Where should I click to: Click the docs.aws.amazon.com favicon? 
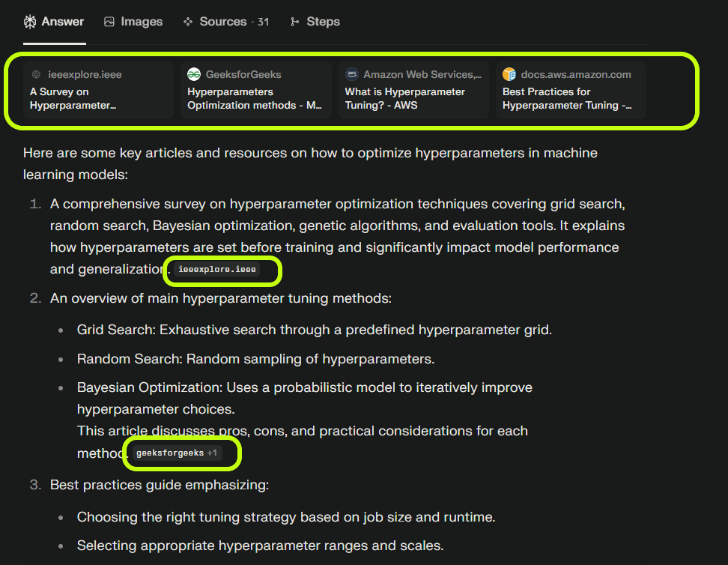pyautogui.click(x=509, y=74)
